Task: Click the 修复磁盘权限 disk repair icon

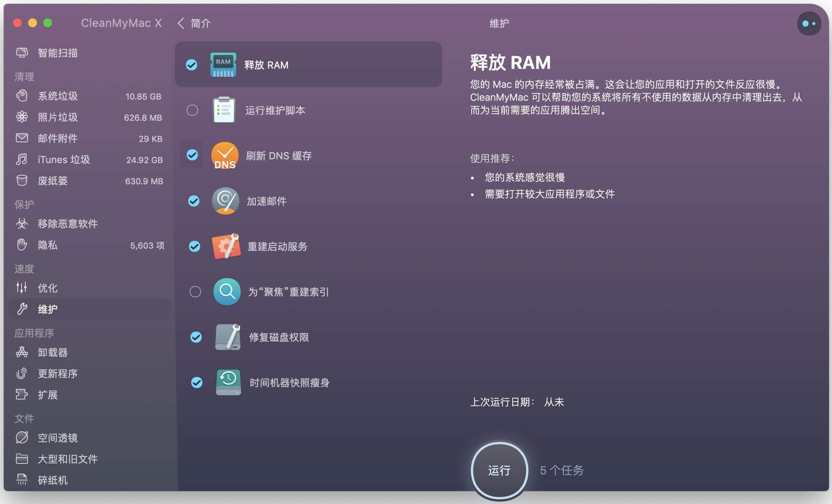Action: [x=228, y=337]
